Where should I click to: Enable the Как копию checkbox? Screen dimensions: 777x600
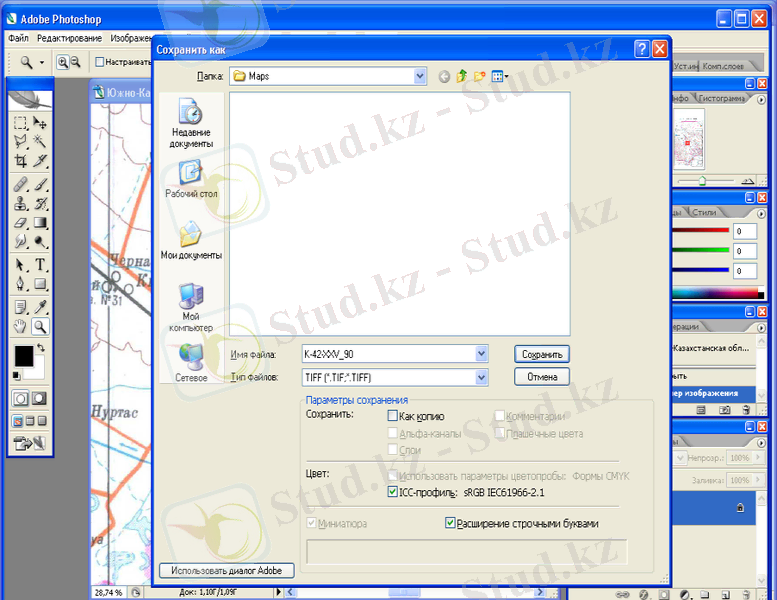click(x=393, y=416)
